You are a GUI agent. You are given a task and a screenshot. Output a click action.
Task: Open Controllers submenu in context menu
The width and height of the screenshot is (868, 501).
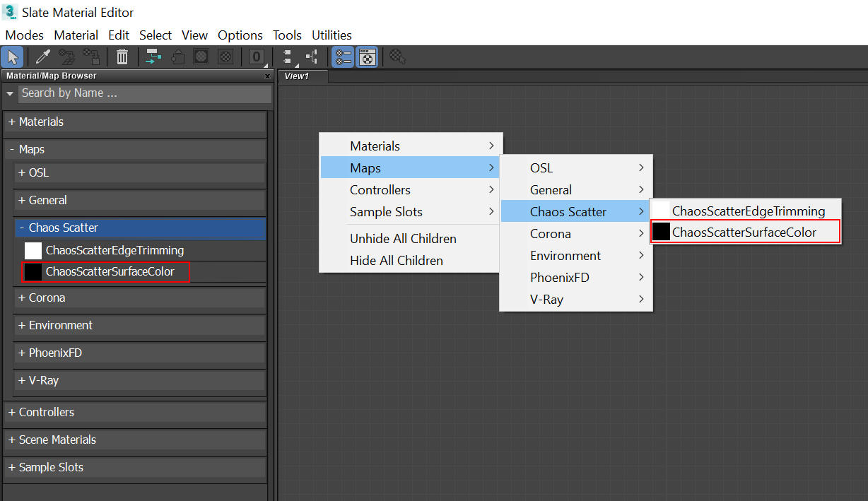411,189
